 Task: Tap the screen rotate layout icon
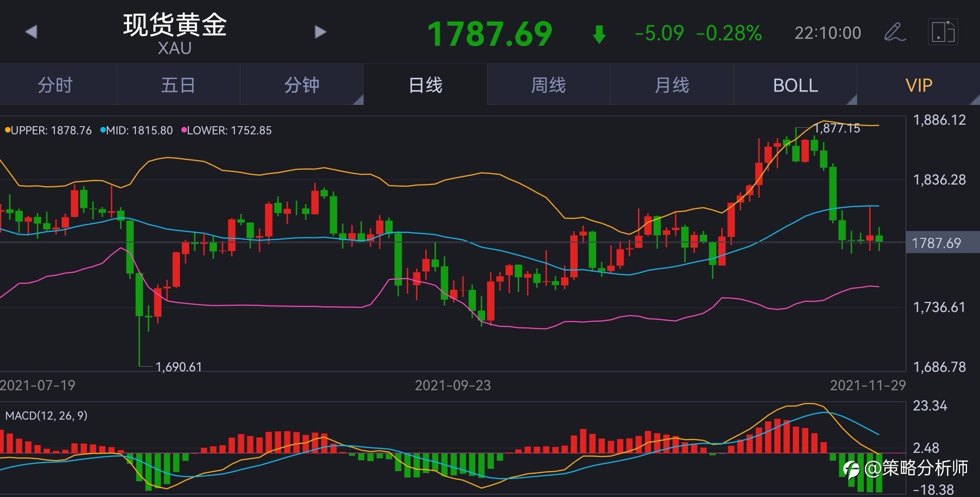point(943,32)
